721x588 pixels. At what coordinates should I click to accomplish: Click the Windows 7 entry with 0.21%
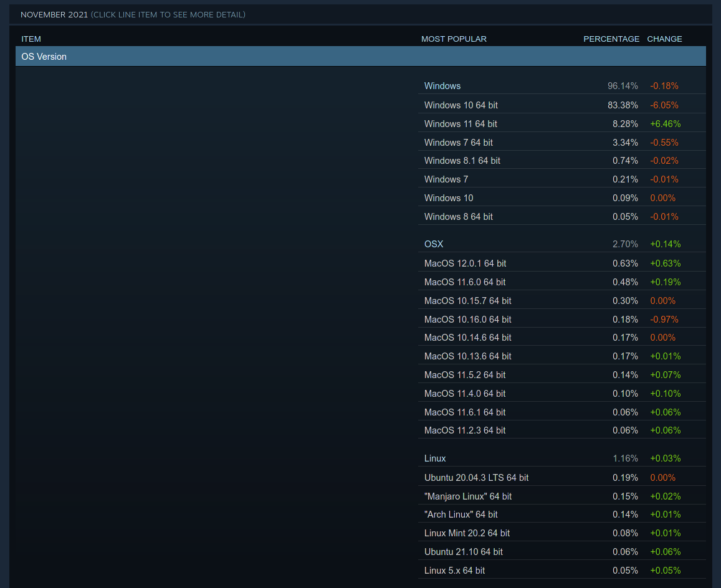pos(562,179)
